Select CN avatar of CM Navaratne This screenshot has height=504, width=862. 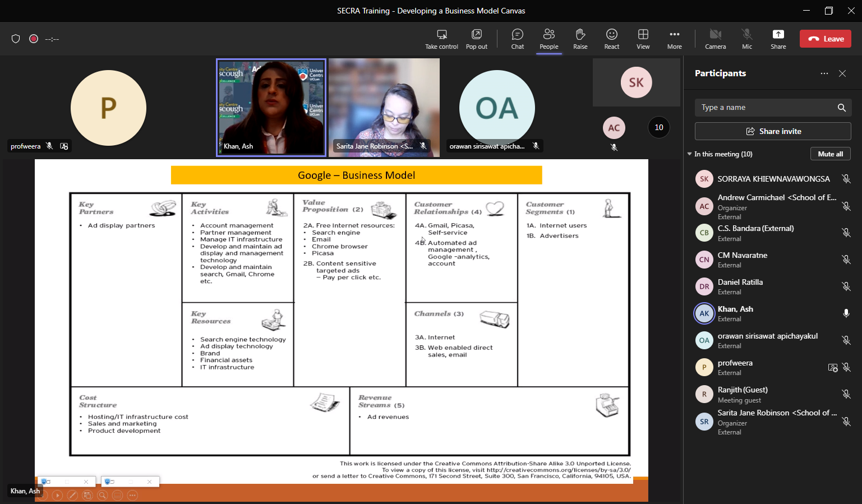704,260
